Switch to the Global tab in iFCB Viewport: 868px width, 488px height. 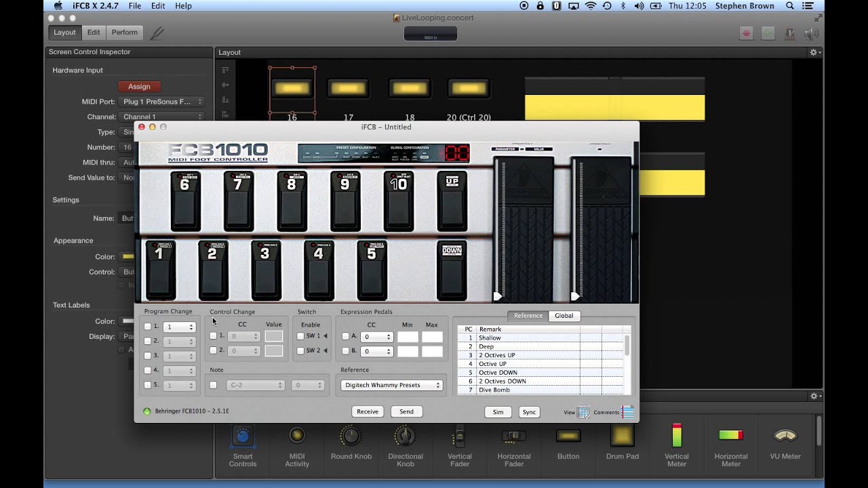click(564, 315)
